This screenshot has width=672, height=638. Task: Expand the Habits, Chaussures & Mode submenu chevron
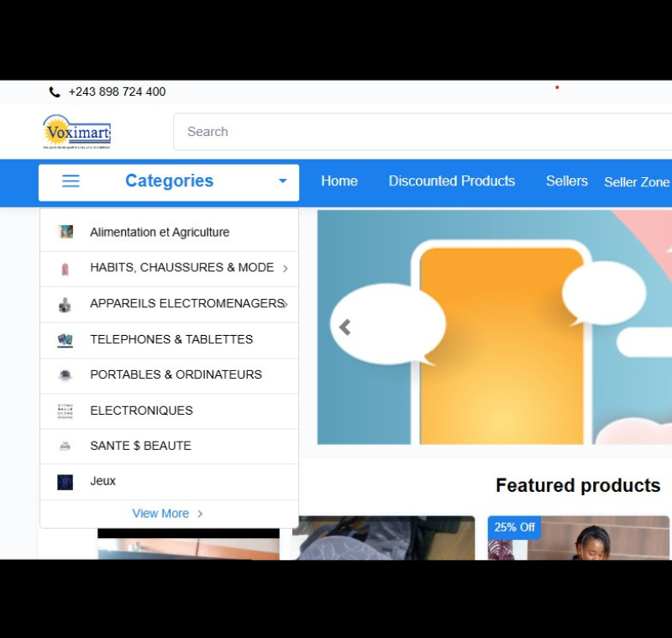coord(286,269)
